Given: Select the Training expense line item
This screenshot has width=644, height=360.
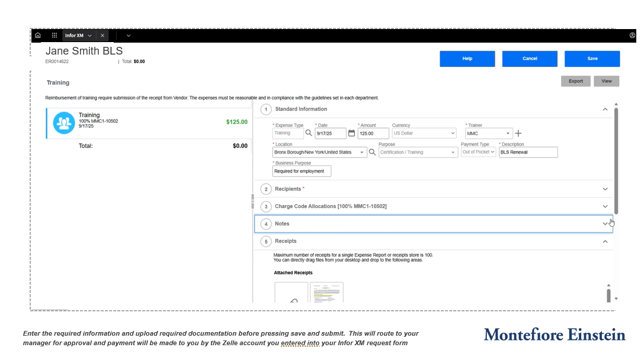Looking at the screenshot, I should [149, 123].
